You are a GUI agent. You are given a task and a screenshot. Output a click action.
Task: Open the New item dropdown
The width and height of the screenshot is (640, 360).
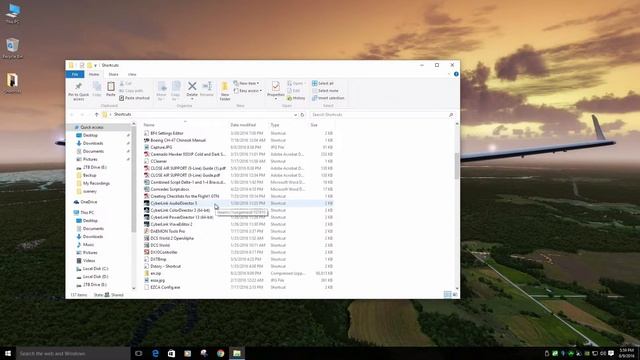click(x=246, y=83)
